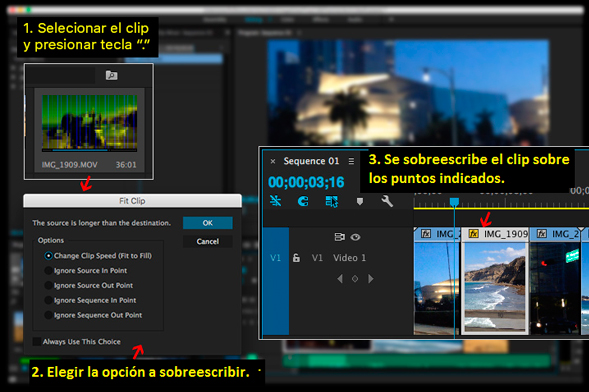Image resolution: width=589 pixels, height=392 pixels.
Task: Click Cancel in the Fit Clip dialog
Action: 208,241
